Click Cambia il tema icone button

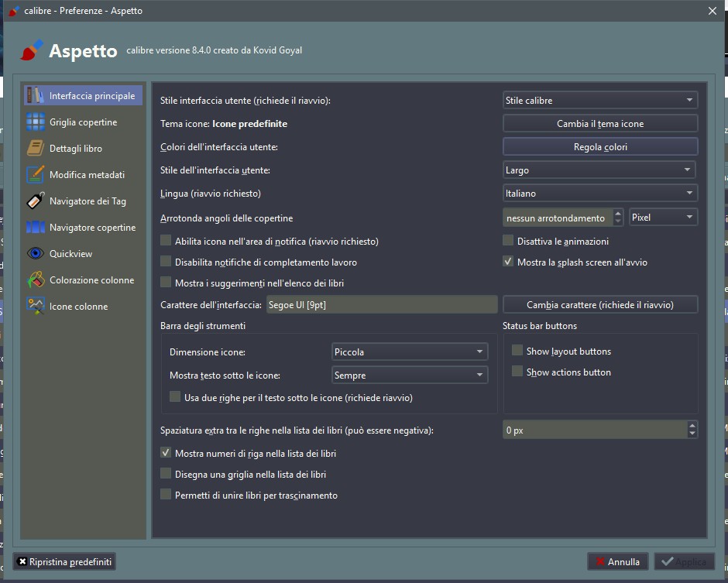600,124
